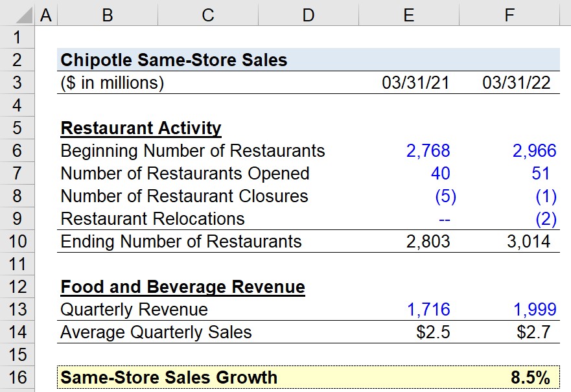Screen dimensions: 571x392
Task: Select column F header
Action: [509, 16]
